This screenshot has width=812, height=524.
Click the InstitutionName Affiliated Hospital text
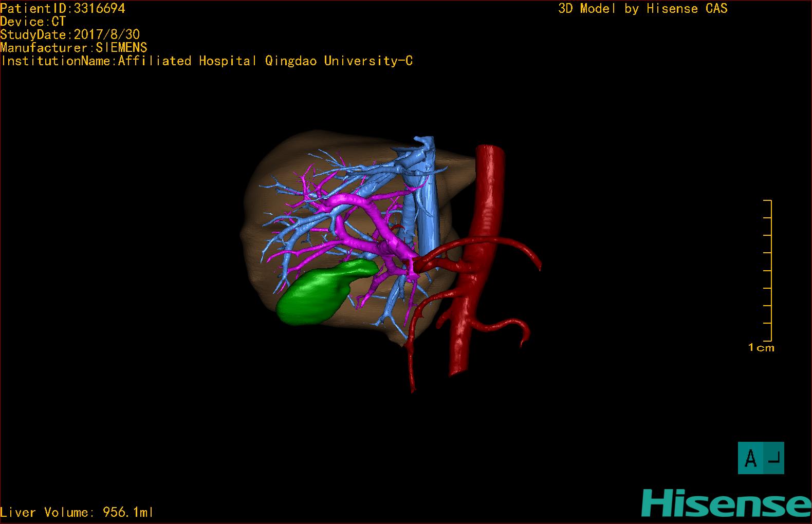[x=207, y=61]
